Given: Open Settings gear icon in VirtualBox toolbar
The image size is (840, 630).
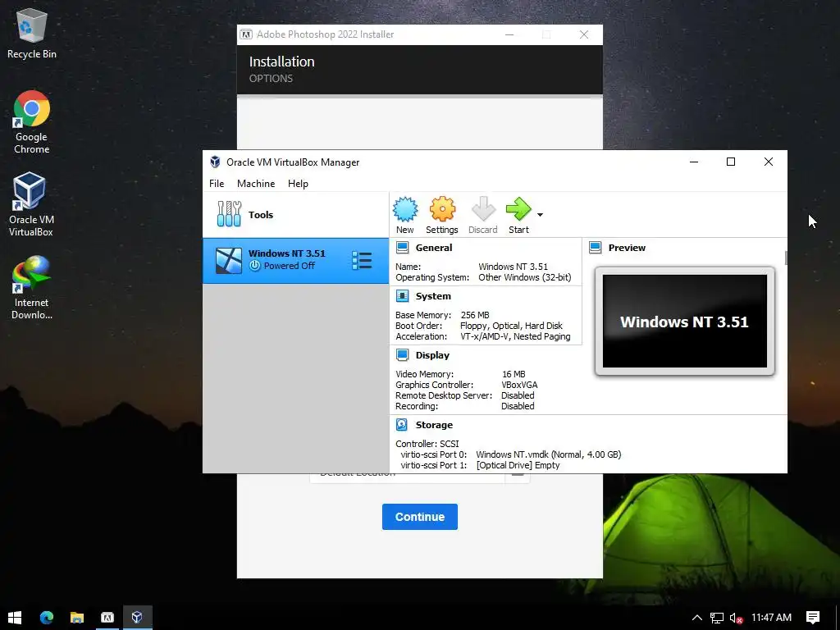Looking at the screenshot, I should (x=442, y=209).
